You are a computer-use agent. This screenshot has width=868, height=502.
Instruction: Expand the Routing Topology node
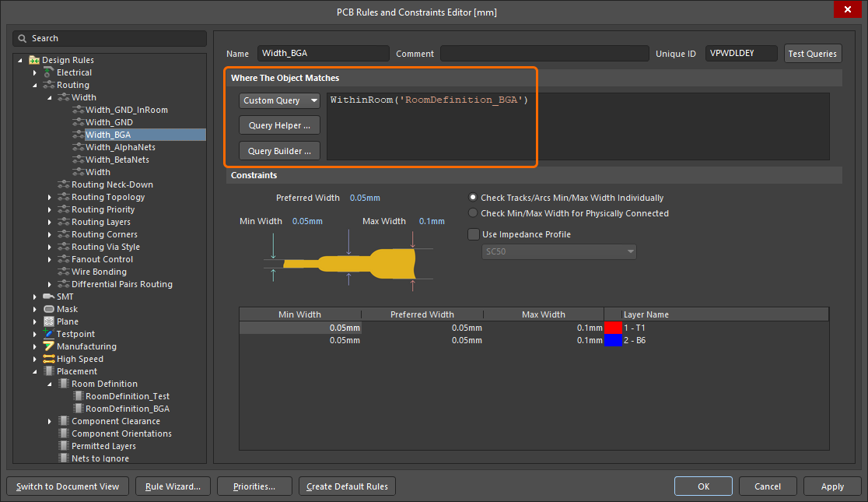point(49,197)
